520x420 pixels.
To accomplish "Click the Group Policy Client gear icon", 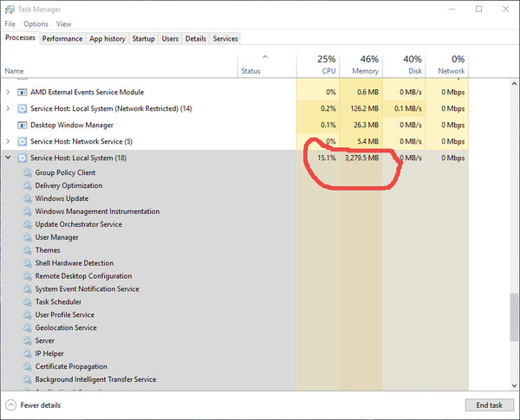I will point(27,172).
